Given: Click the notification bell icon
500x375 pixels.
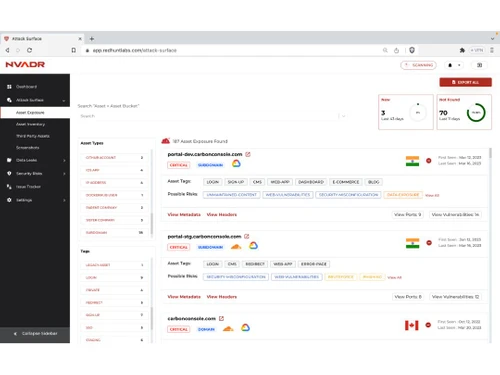Looking at the screenshot, I should (x=450, y=65).
